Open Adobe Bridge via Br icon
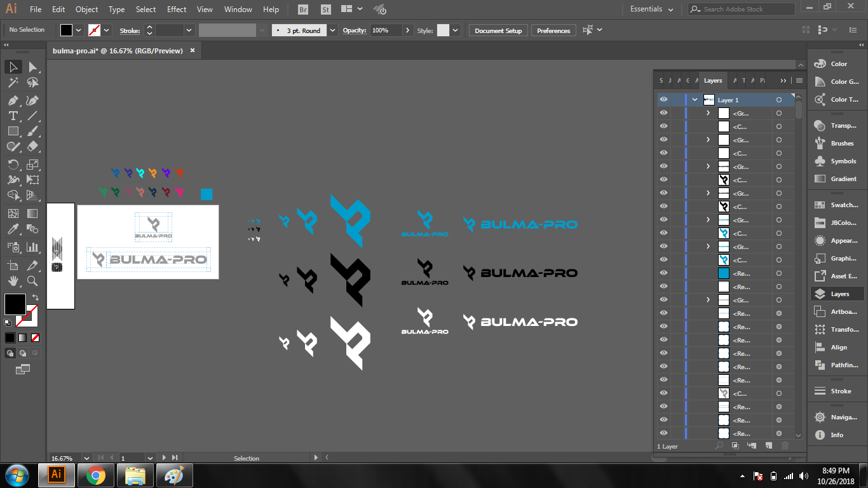This screenshot has width=868, height=488. (x=304, y=10)
